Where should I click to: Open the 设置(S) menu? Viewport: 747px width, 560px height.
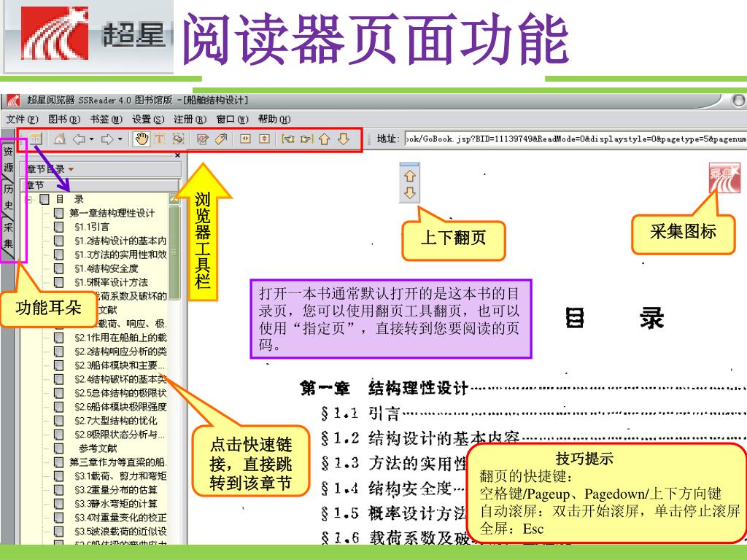click(148, 119)
